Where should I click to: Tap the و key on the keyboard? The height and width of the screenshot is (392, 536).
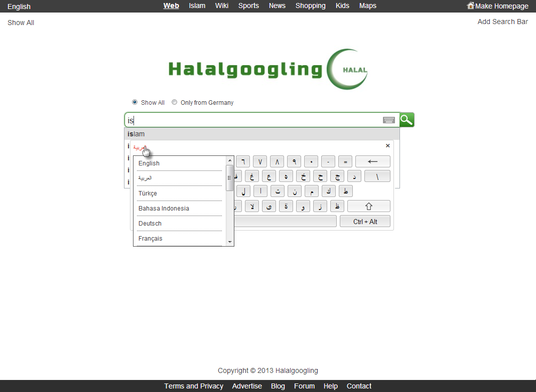(x=303, y=206)
